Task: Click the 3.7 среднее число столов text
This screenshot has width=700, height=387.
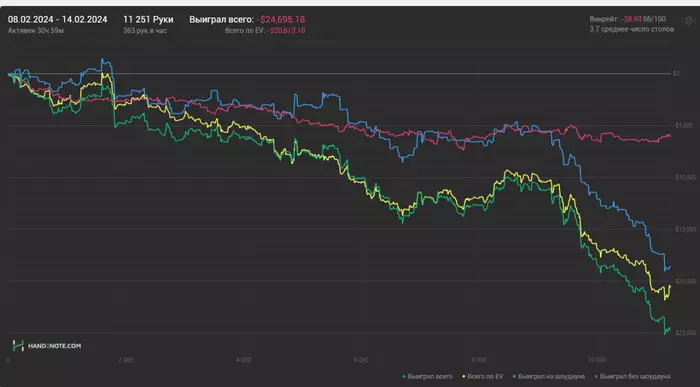Action: coord(631,29)
